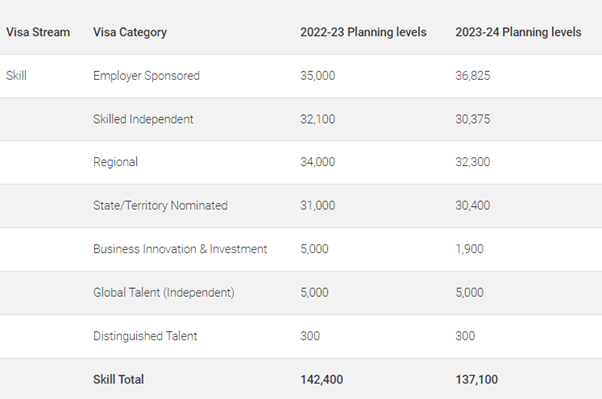602x399 pixels.
Task: Click the 142,400 Skill Total figure
Action: click(322, 379)
